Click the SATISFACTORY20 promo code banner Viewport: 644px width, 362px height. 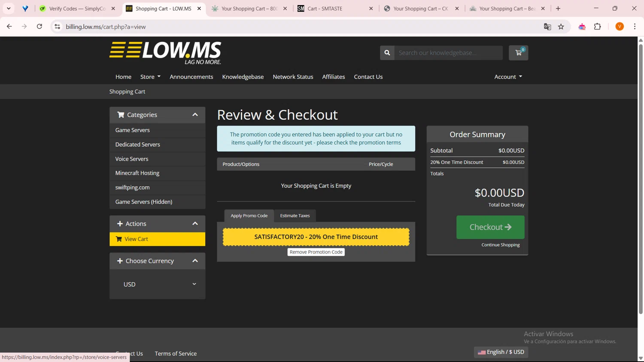(316, 237)
